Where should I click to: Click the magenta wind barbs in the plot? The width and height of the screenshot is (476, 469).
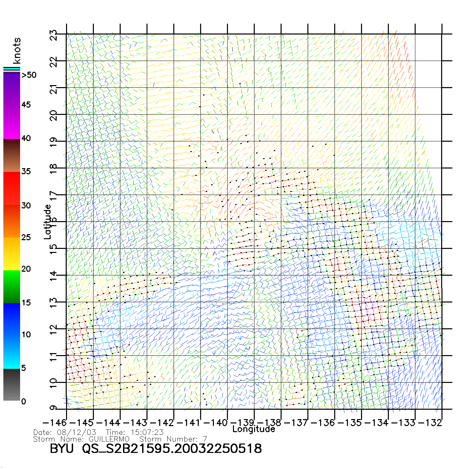pos(367,307)
